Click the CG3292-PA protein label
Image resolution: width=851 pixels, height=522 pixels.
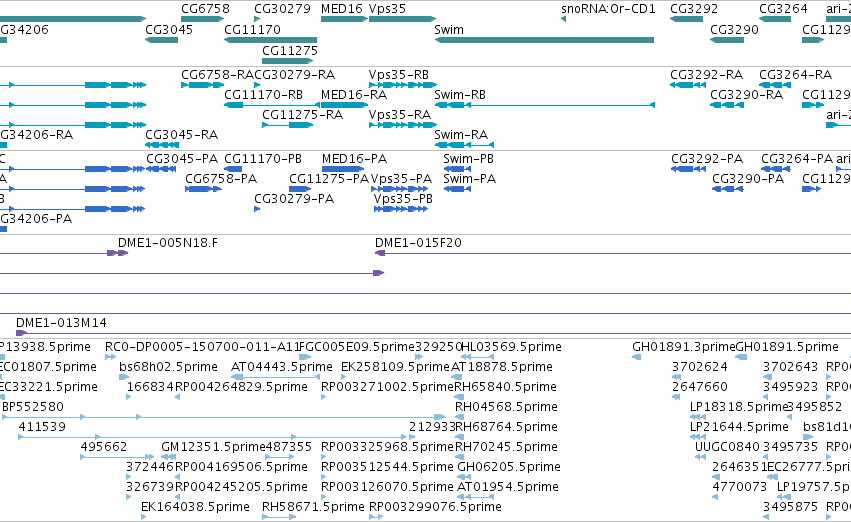707,158
